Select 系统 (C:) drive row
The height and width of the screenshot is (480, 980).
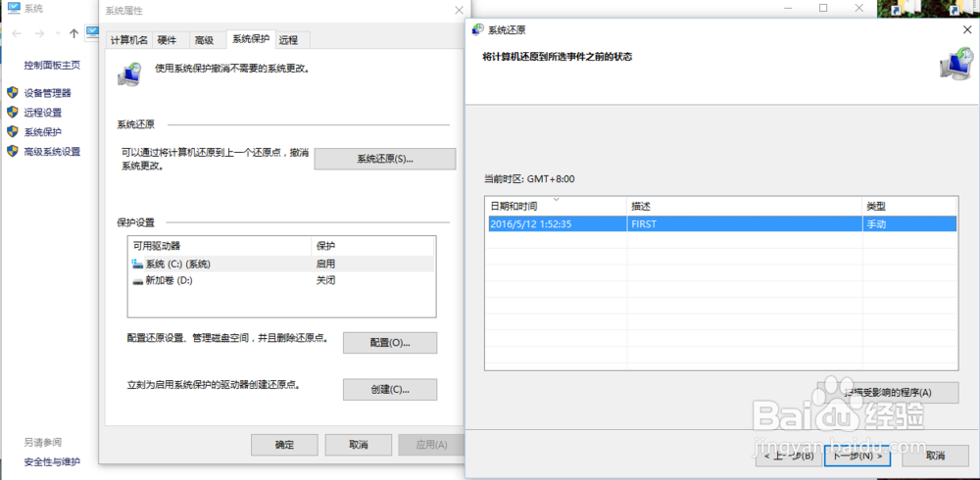click(x=281, y=264)
